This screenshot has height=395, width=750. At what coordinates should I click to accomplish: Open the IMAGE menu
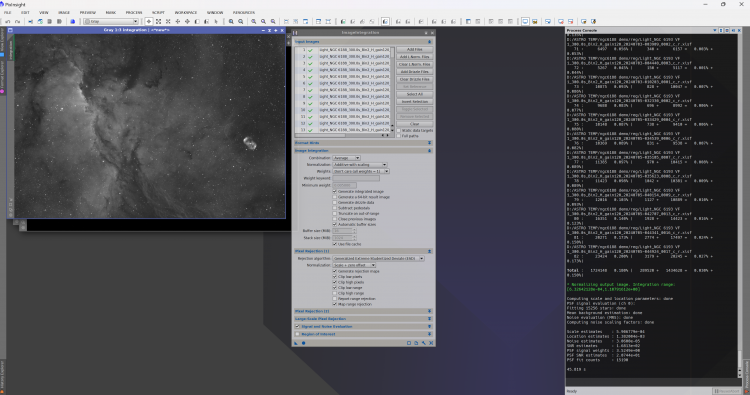(x=64, y=12)
